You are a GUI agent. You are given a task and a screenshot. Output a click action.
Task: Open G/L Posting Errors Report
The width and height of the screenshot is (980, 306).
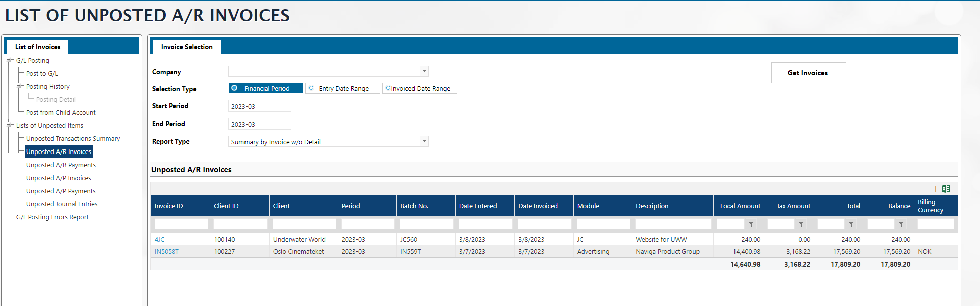click(x=52, y=217)
